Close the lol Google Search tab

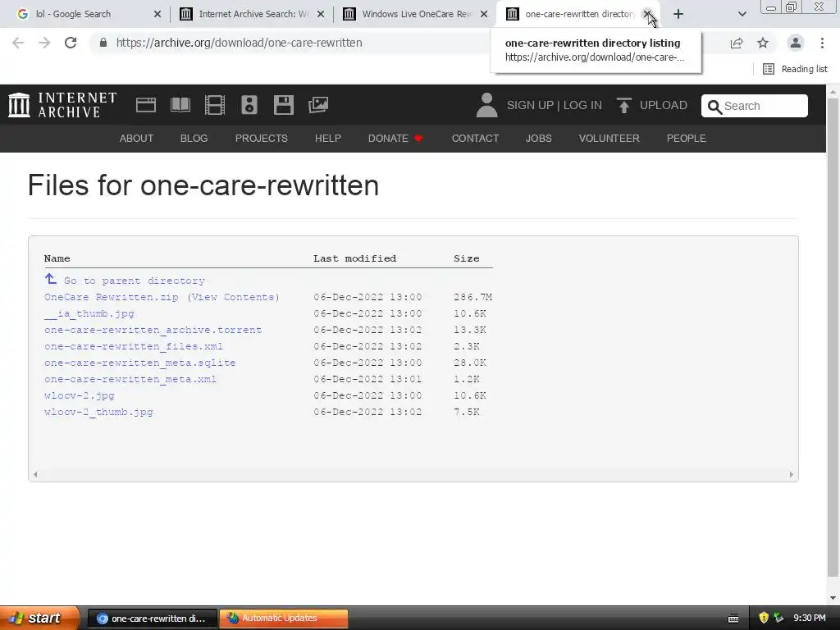pyautogui.click(x=157, y=14)
